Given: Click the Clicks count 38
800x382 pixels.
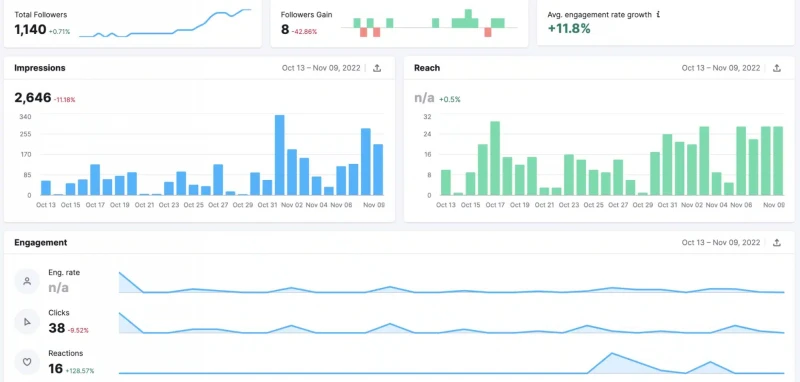Looking at the screenshot, I should coord(57,328).
